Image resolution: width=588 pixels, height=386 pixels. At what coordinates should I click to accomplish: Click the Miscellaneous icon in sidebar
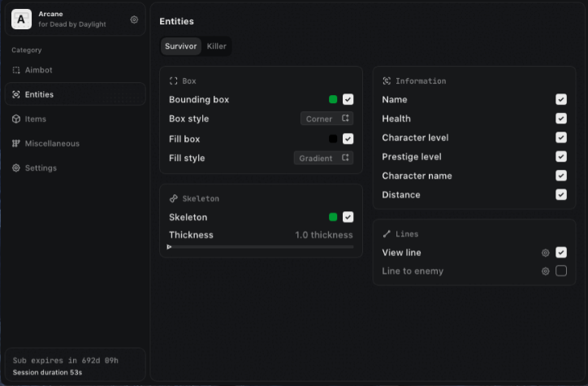click(16, 144)
